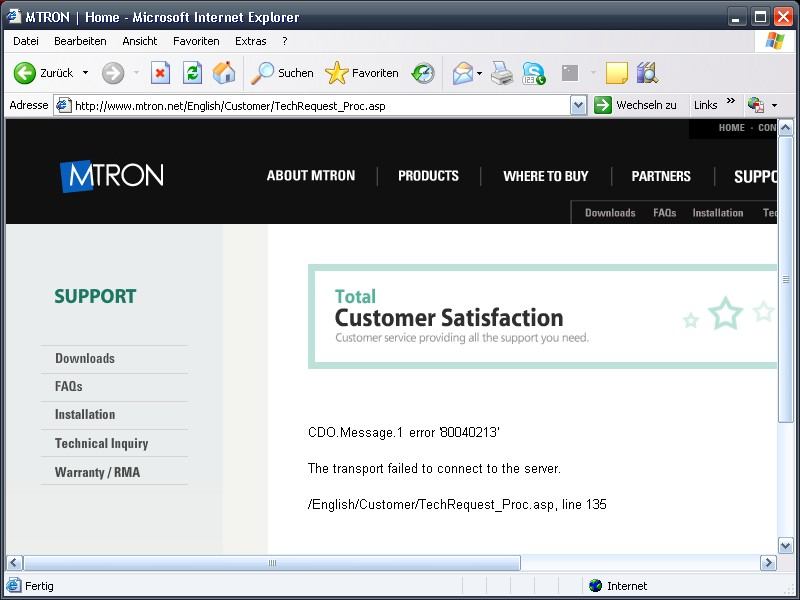This screenshot has height=600, width=800.
Task: Click the Customer Satisfaction banner
Action: pyautogui.click(x=542, y=316)
